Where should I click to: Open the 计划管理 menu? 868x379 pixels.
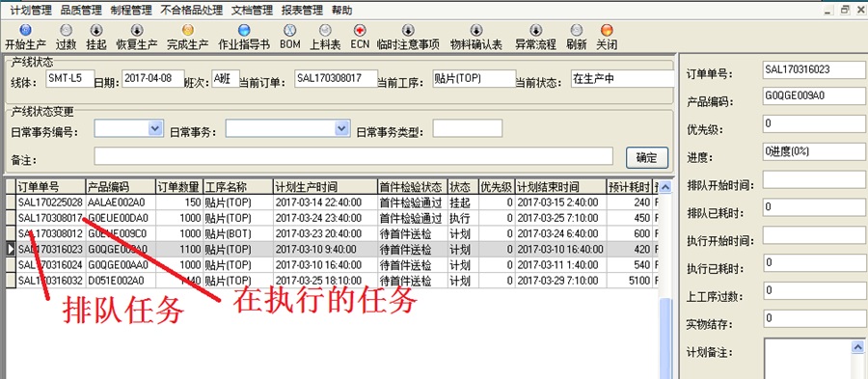coord(31,10)
